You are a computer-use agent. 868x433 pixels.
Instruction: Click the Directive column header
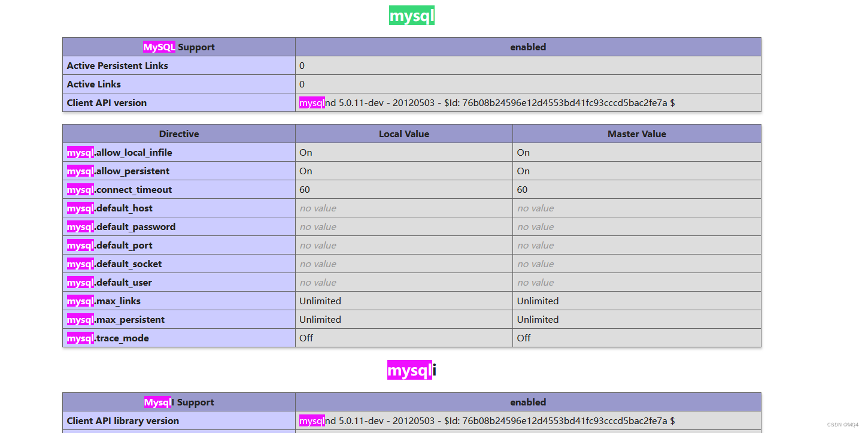pyautogui.click(x=178, y=134)
